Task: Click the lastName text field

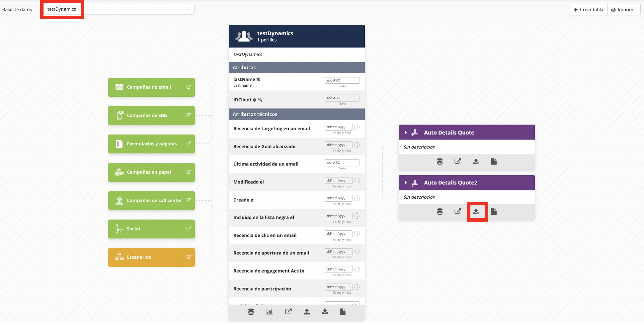Action: (x=342, y=80)
